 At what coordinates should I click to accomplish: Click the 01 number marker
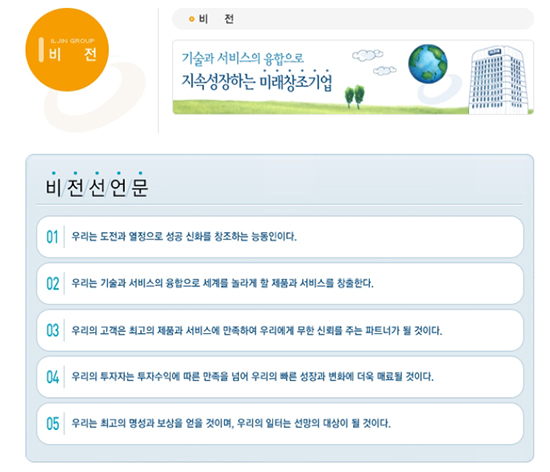click(x=52, y=237)
